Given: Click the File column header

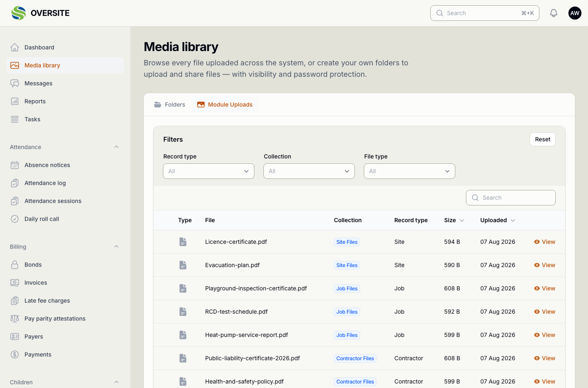Looking at the screenshot, I should tap(210, 220).
